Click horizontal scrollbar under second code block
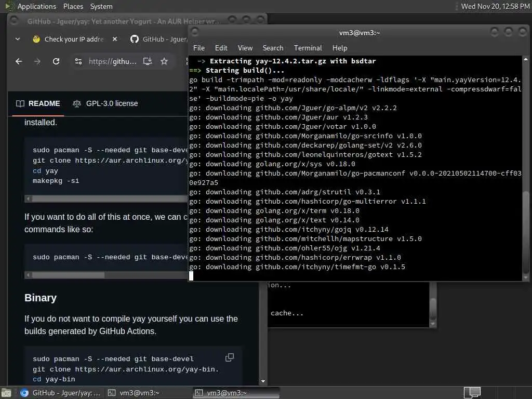The height and width of the screenshot is (399, 532). click(x=68, y=275)
